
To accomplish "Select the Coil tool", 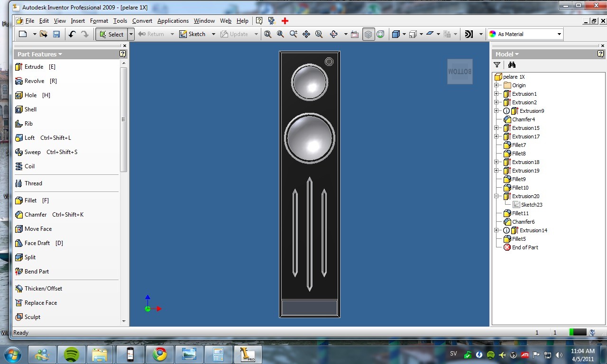I will point(25,166).
